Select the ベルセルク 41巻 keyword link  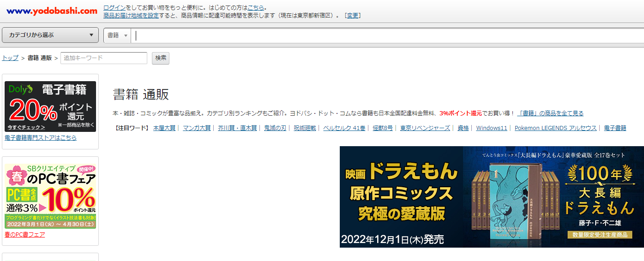pos(344,128)
